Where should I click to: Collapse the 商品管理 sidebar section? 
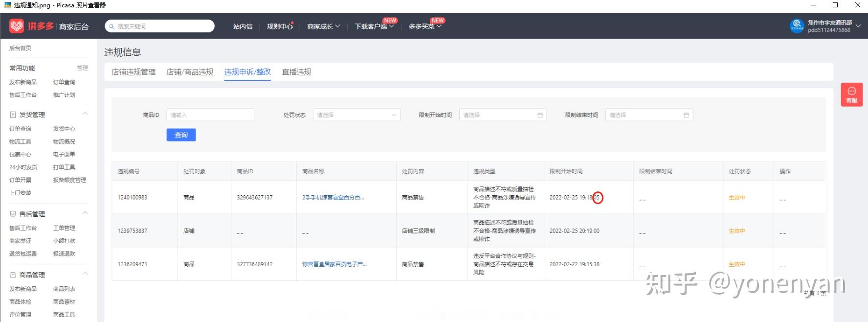tap(85, 274)
